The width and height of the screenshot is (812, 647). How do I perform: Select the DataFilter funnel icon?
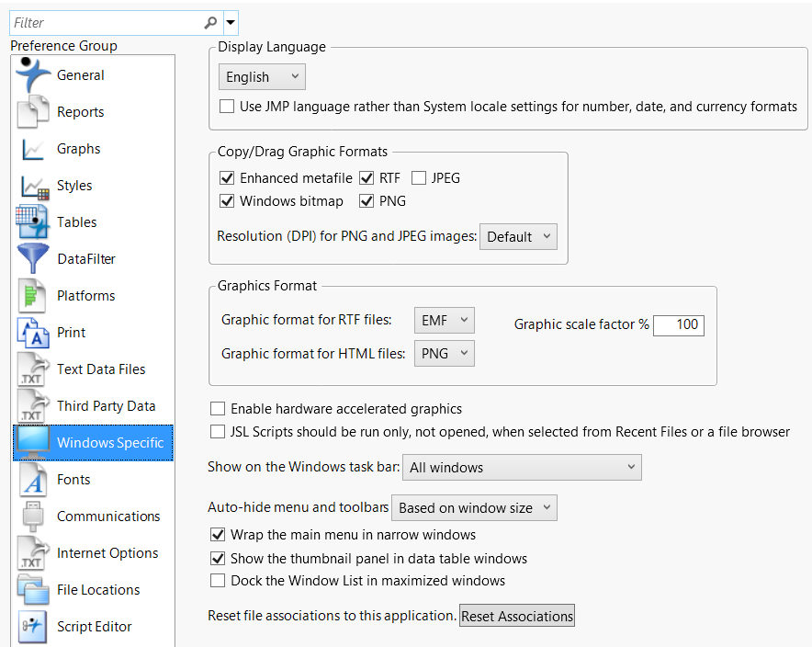coord(33,259)
